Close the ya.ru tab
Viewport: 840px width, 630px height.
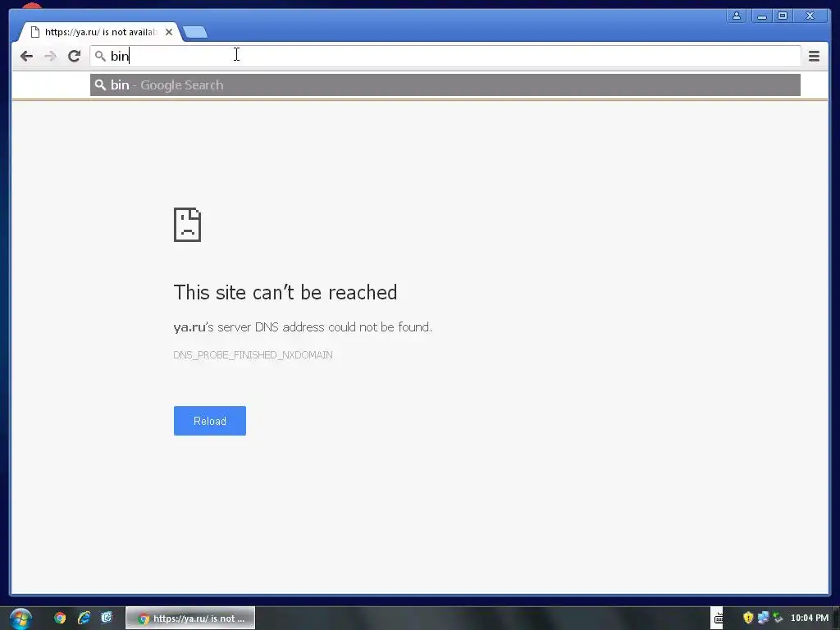coord(169,32)
